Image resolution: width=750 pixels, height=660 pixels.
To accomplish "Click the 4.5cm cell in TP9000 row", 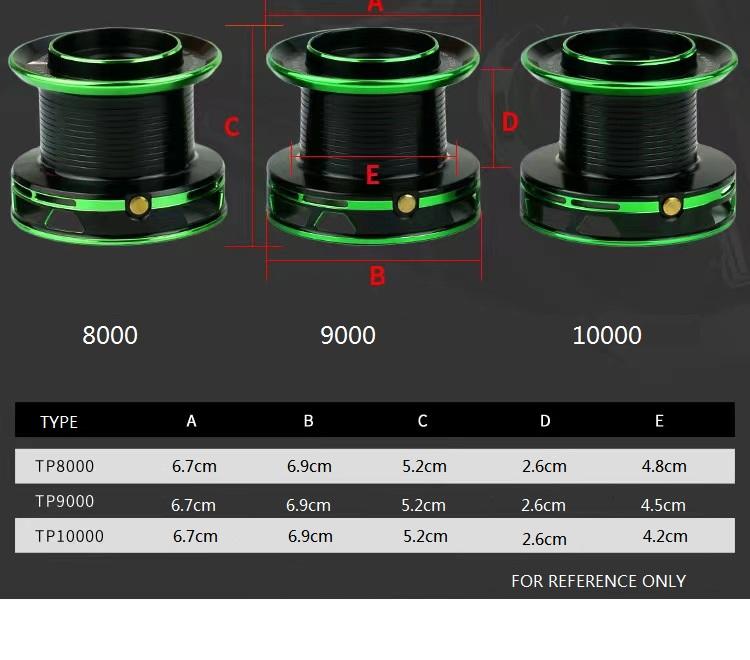I will click(663, 505).
